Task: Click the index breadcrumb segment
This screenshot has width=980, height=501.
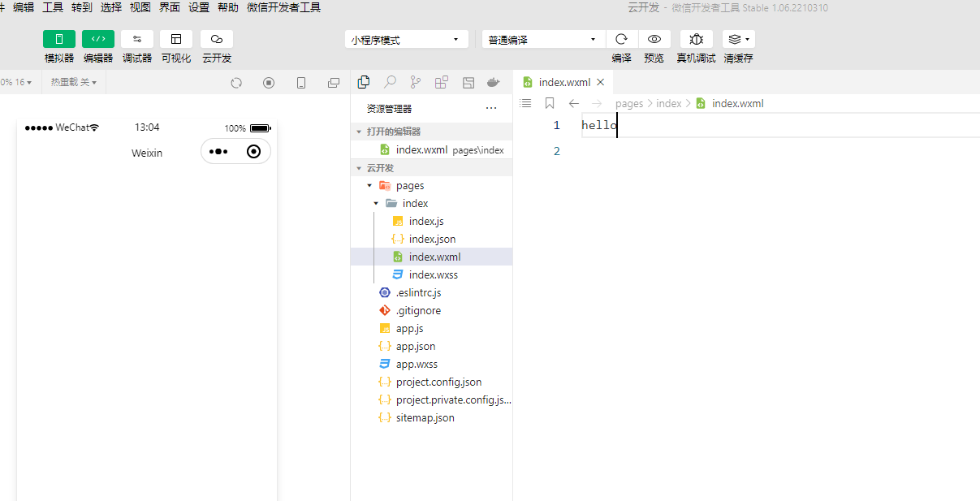Action: [x=669, y=103]
